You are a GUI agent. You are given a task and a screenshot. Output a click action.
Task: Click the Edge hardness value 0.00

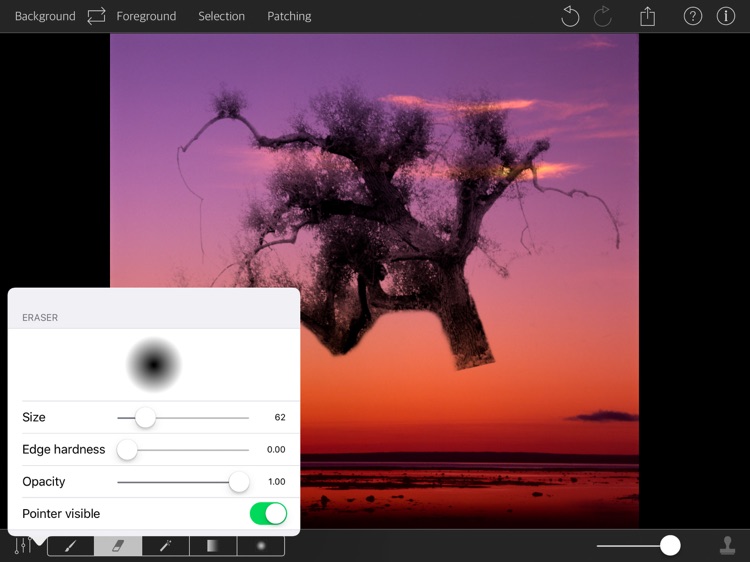coord(276,450)
